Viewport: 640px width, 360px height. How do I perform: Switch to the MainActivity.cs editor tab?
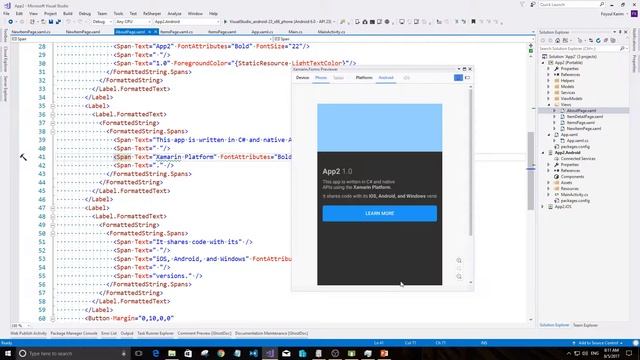(x=331, y=32)
